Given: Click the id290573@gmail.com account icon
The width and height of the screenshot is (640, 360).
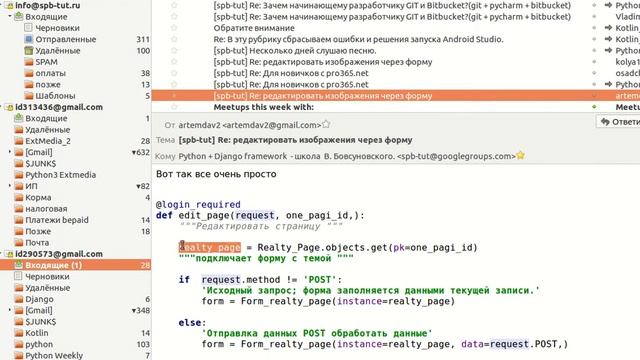Looking at the screenshot, I should pyautogui.click(x=9, y=254).
